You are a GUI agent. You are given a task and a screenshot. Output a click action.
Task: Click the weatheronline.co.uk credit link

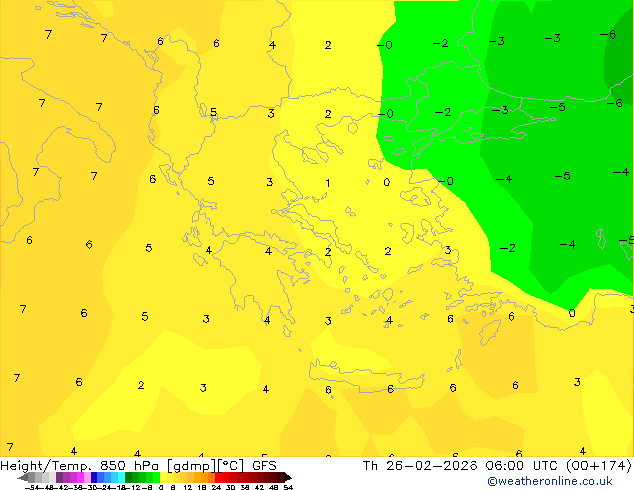click(x=550, y=481)
